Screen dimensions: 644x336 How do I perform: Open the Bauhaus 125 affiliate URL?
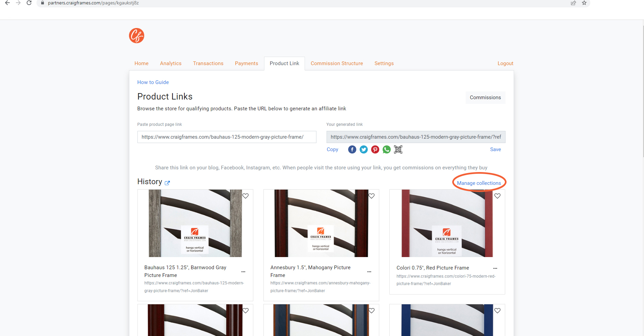194,287
